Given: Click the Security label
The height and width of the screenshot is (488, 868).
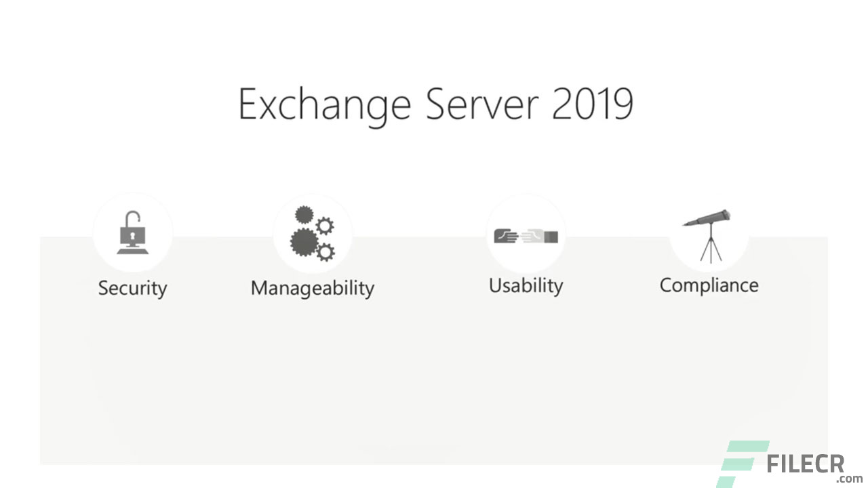Looking at the screenshot, I should pyautogui.click(x=132, y=288).
